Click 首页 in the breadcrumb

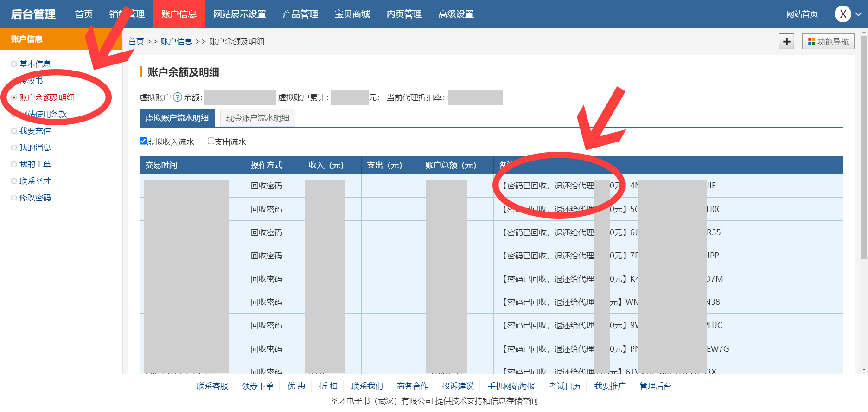coord(136,41)
